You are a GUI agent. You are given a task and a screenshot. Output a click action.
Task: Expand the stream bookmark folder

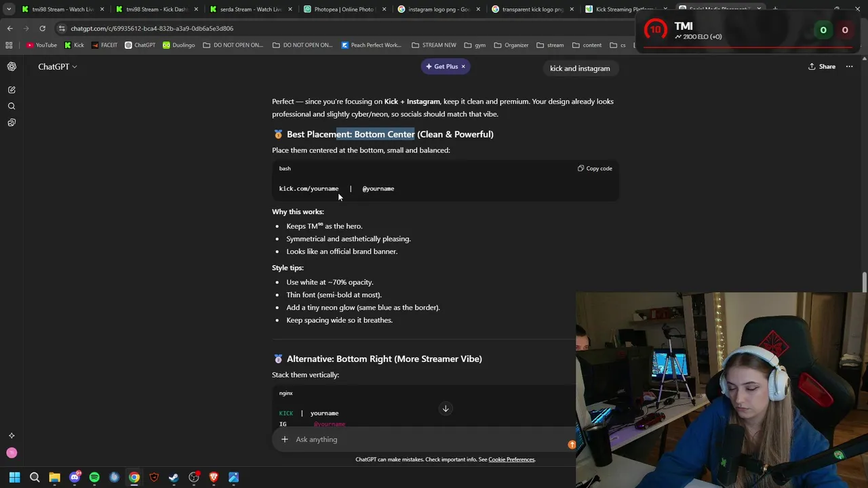550,45
